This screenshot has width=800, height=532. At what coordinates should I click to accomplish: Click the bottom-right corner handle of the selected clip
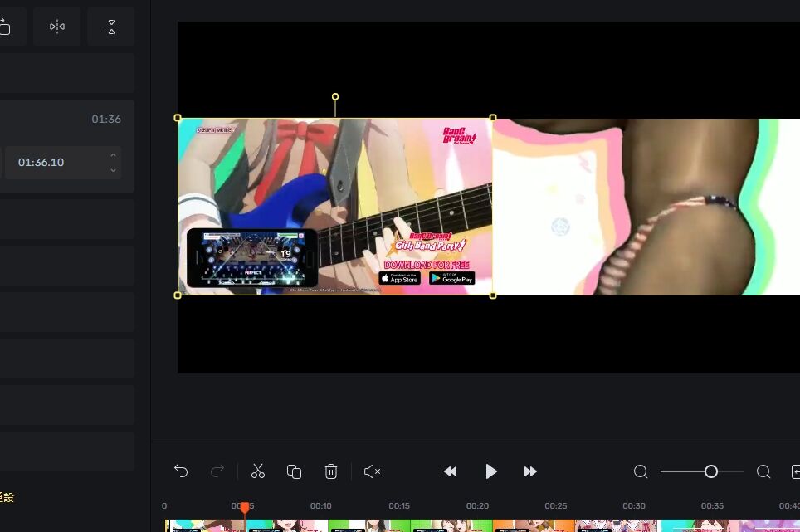click(x=493, y=295)
